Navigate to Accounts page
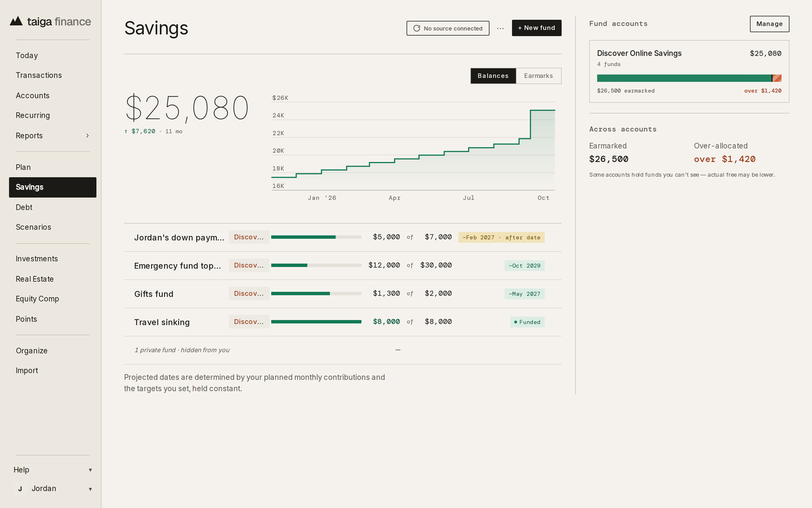The height and width of the screenshot is (508, 812). 52,95
